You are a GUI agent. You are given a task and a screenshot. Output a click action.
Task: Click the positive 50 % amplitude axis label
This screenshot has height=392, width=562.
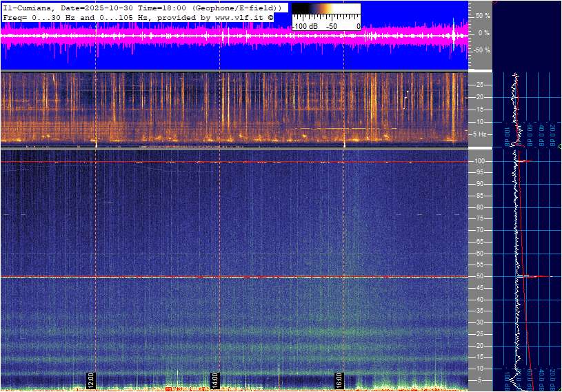tap(482, 15)
